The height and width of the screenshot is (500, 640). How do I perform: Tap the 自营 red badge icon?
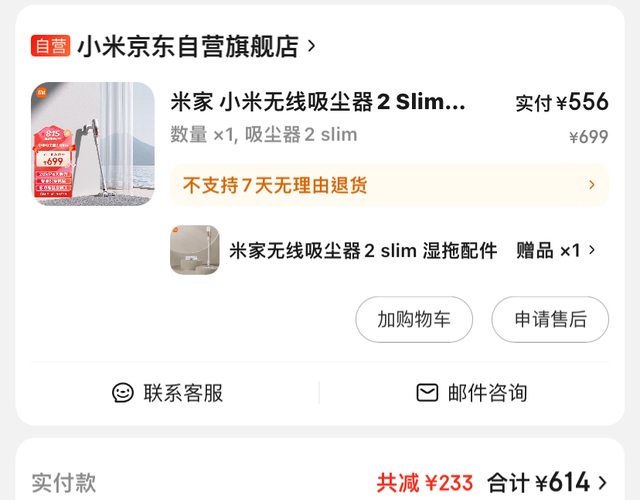pyautogui.click(x=50, y=46)
